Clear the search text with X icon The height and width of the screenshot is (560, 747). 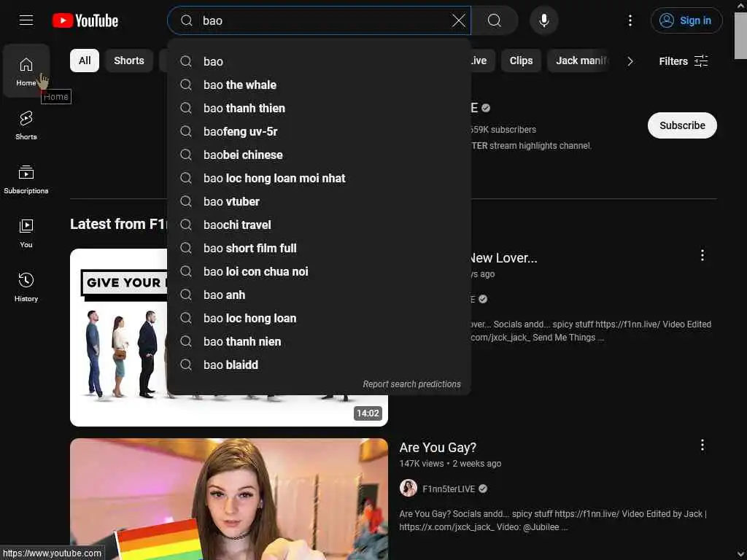(458, 20)
